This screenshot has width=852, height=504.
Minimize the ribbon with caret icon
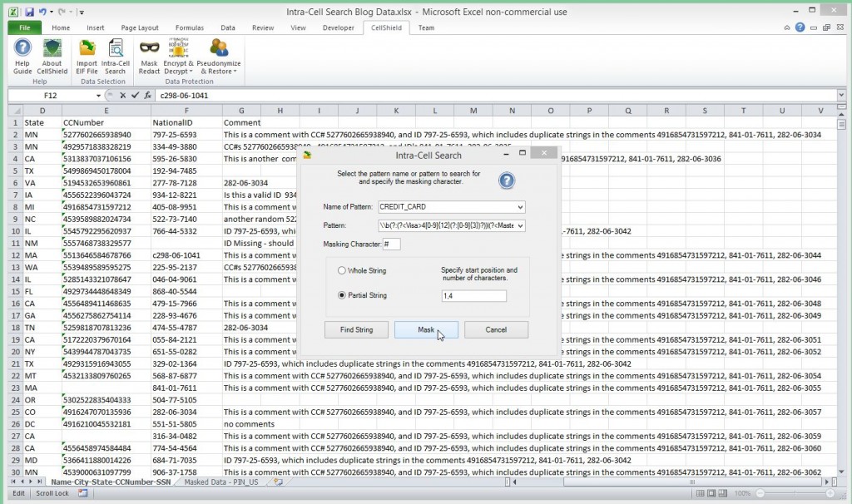pyautogui.click(x=787, y=27)
